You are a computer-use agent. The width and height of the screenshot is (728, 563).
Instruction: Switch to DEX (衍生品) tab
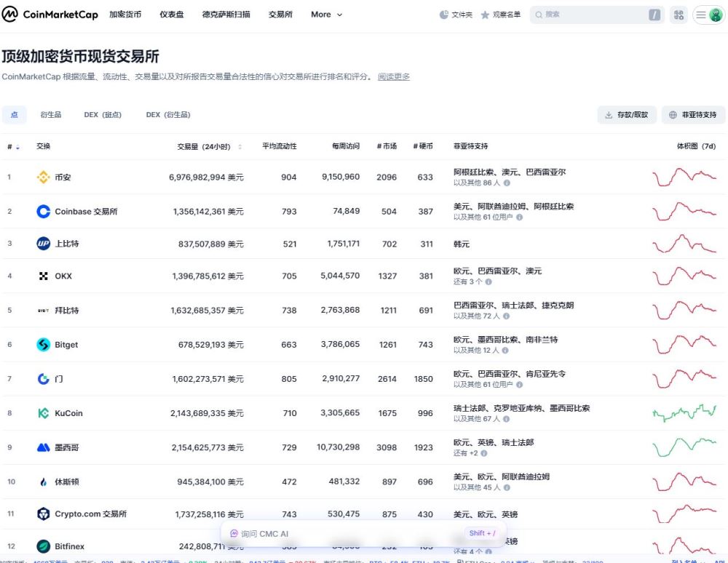tap(168, 114)
